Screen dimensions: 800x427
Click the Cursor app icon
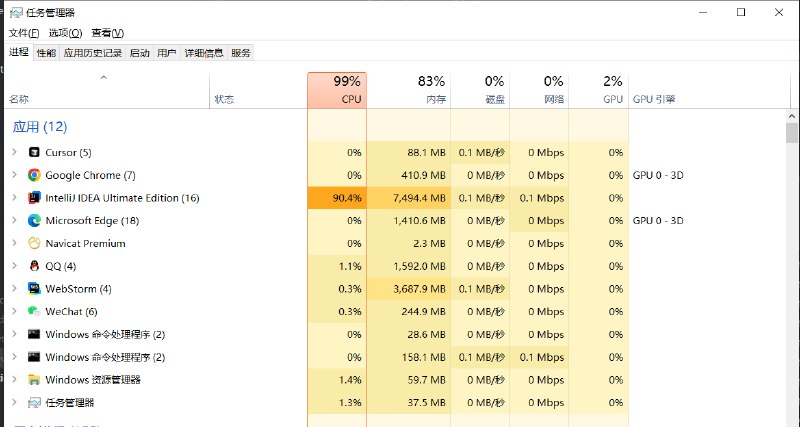coord(34,152)
